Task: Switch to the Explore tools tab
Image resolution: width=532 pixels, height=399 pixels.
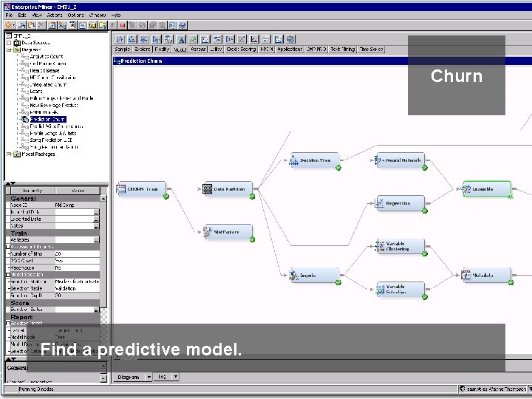Action: tap(142, 50)
